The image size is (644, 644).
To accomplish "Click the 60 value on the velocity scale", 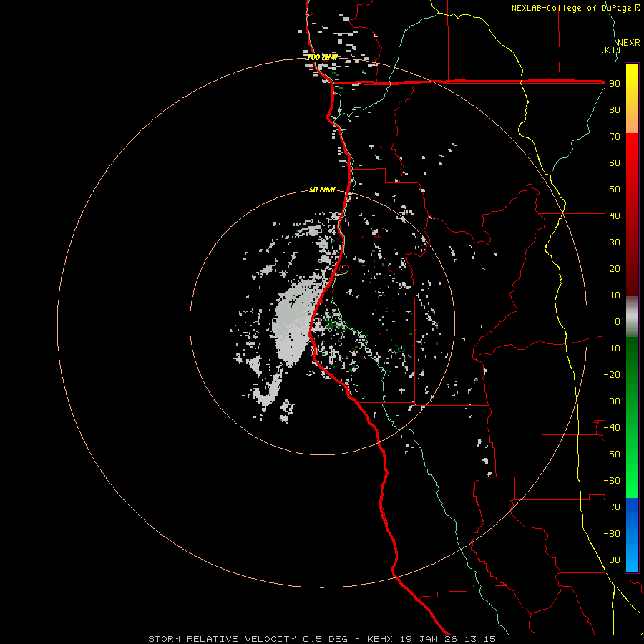I will coord(615,163).
